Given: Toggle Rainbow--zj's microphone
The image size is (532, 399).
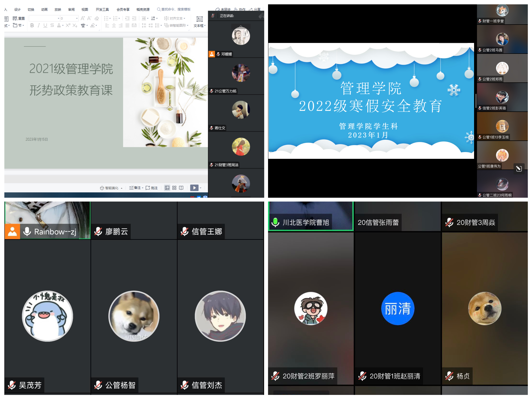Looking at the screenshot, I should coord(27,232).
